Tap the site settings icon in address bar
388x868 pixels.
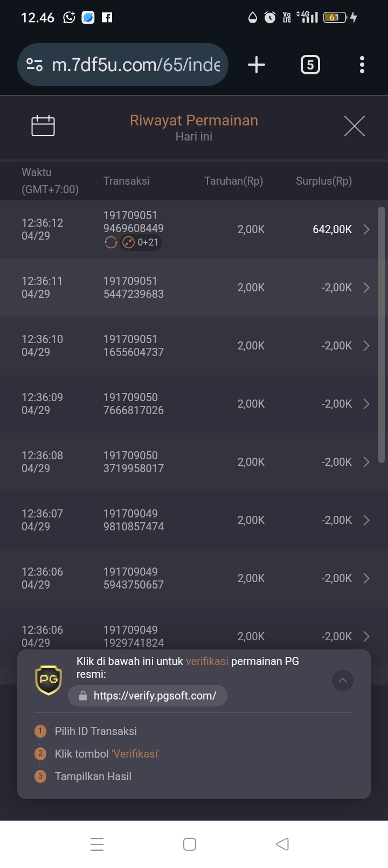coord(34,65)
